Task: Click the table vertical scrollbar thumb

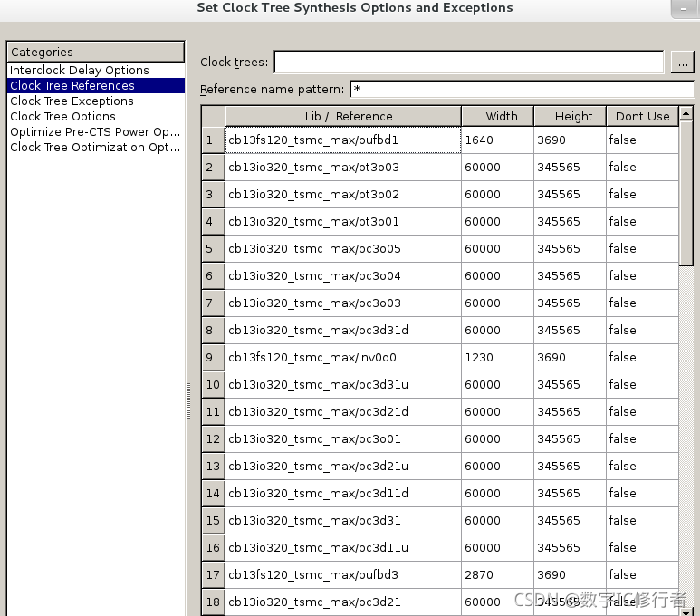Action: [686, 194]
